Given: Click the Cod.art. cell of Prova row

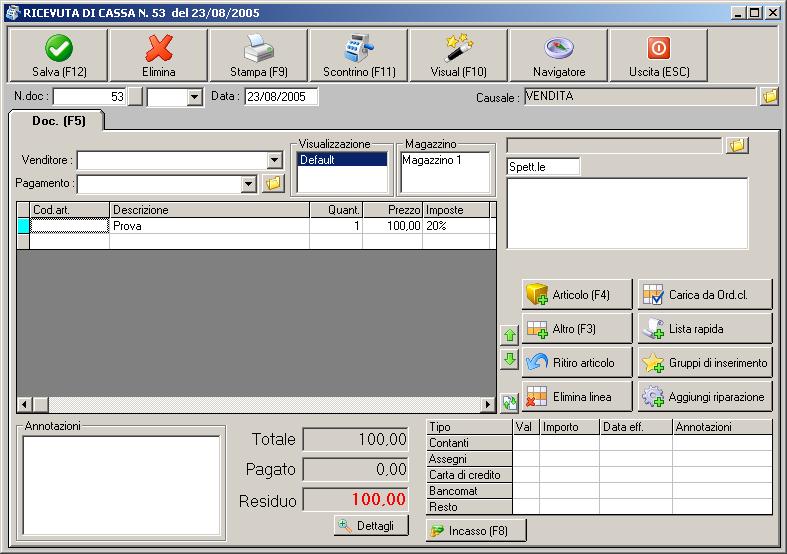Looking at the screenshot, I should point(69,226).
